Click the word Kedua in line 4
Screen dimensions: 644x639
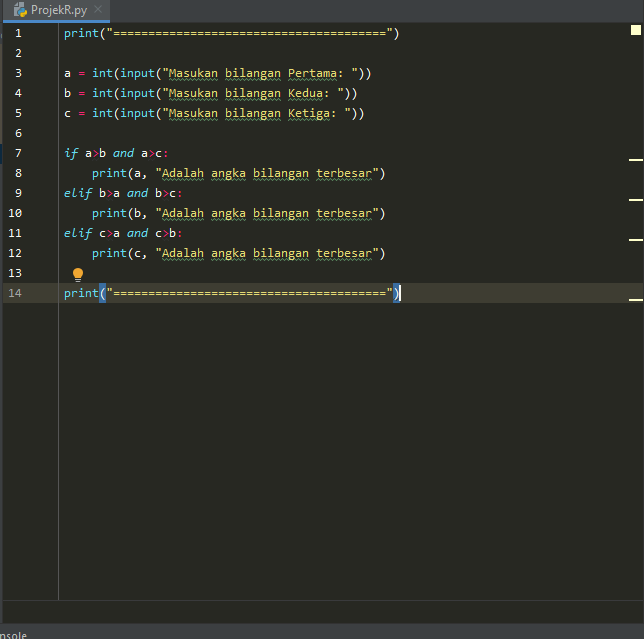tap(305, 93)
